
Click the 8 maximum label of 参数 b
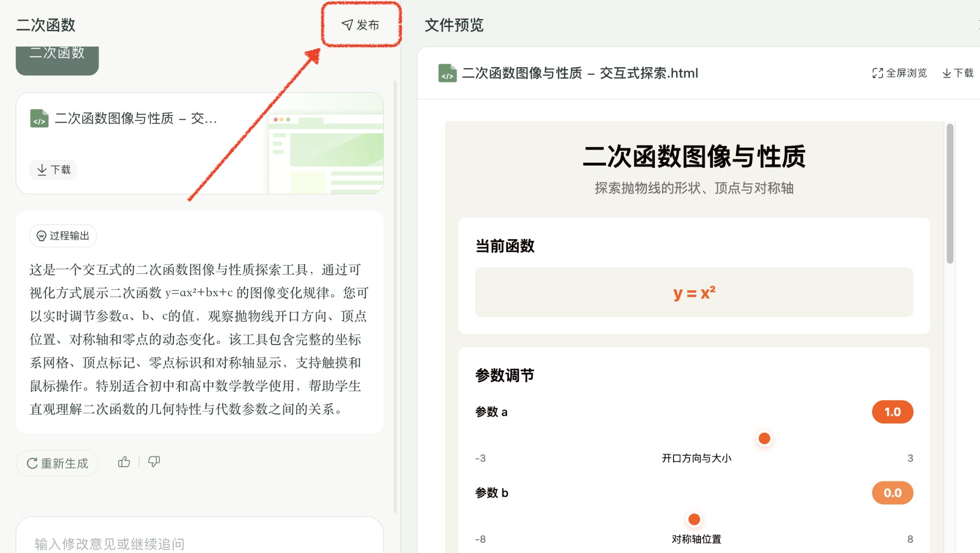point(910,539)
